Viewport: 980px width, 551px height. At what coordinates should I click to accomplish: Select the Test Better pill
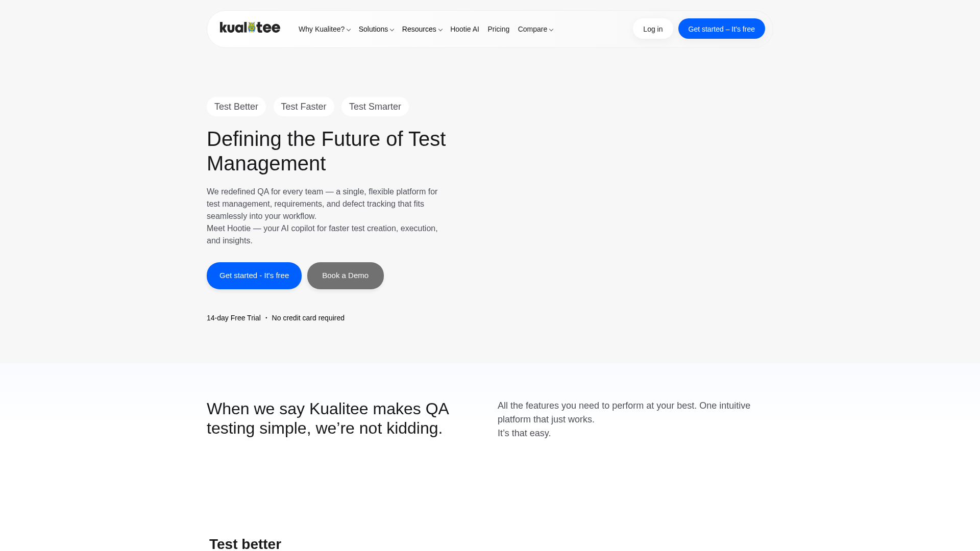click(x=236, y=106)
